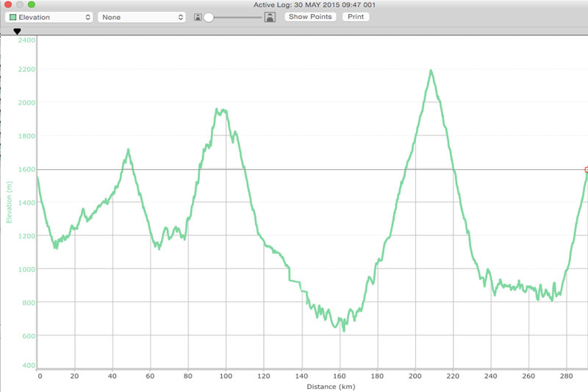
Task: Maximize the window with green button
Action: point(32,4)
